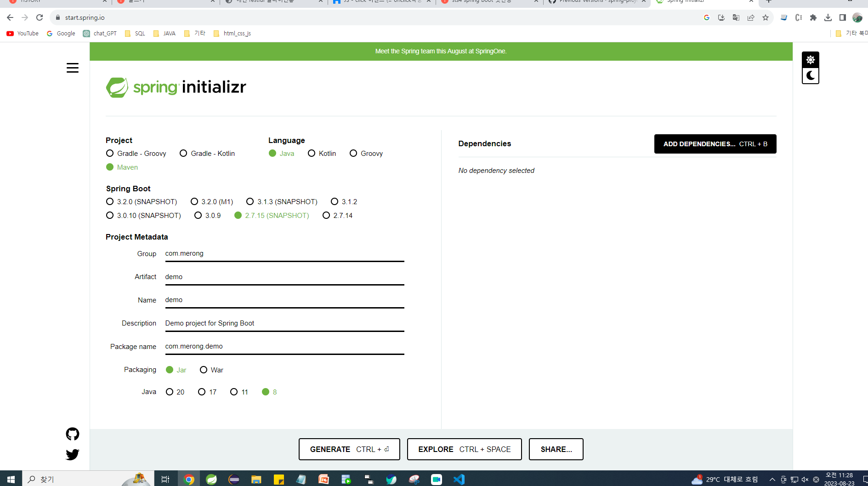
Task: Expand the html_css_js bookmarks folder
Action: click(232, 34)
